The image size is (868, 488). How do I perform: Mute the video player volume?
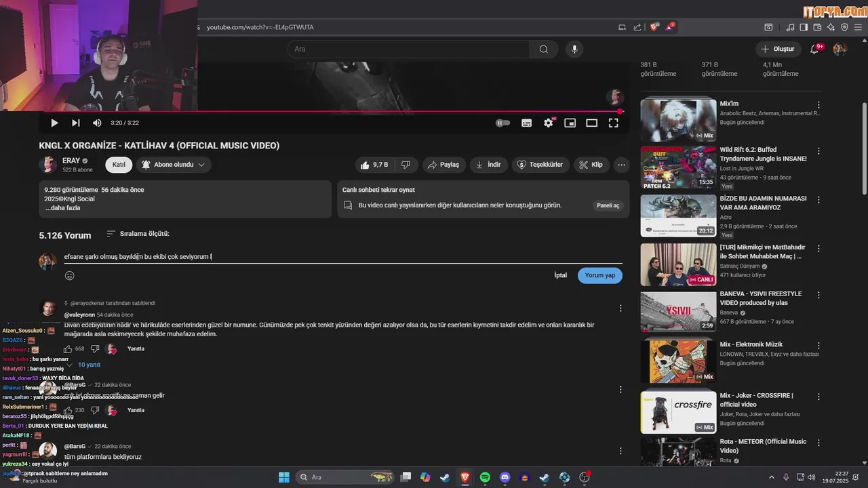[97, 123]
